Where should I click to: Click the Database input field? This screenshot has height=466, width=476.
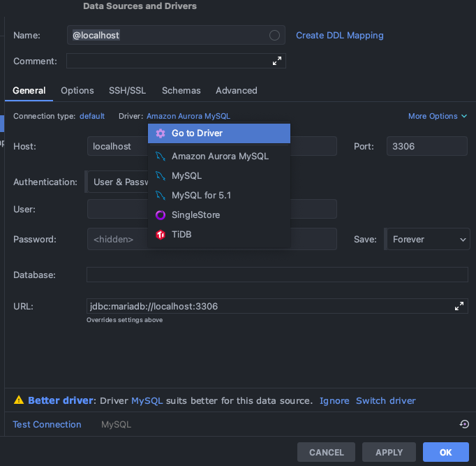point(277,275)
